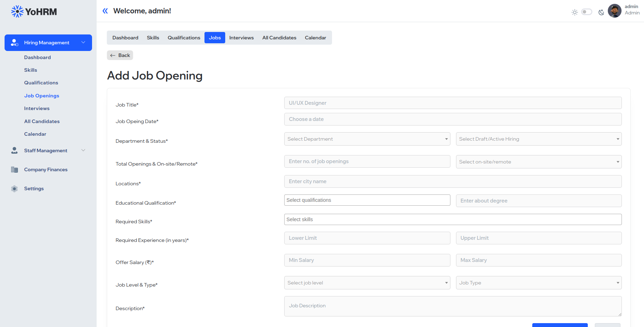This screenshot has width=644, height=327.
Task: Open the Select on-site/remote dropdown
Action: pyautogui.click(x=538, y=162)
